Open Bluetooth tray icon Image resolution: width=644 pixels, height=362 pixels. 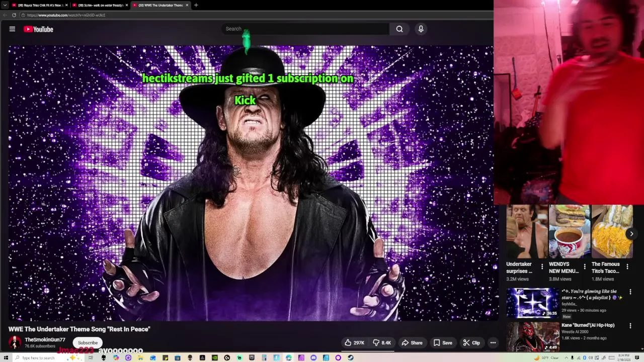click(585, 357)
